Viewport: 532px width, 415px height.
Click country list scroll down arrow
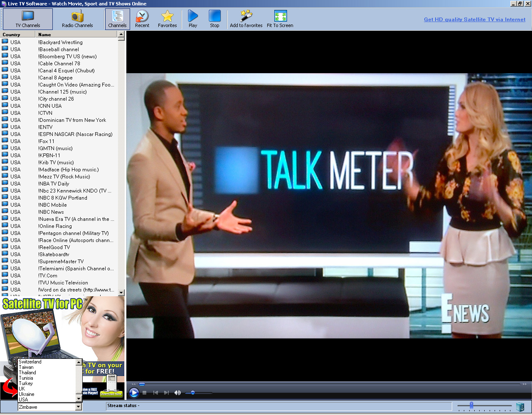point(79,398)
